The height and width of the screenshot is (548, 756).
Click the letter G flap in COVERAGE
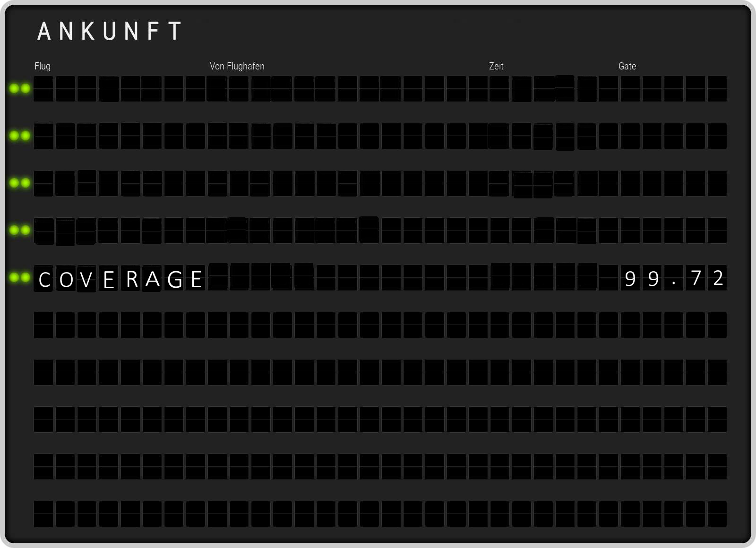point(175,279)
